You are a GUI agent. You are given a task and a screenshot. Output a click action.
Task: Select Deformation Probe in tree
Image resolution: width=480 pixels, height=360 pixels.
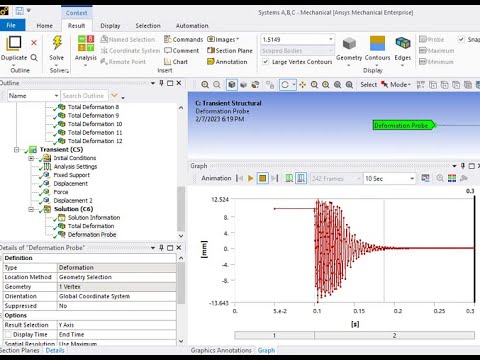(92, 235)
